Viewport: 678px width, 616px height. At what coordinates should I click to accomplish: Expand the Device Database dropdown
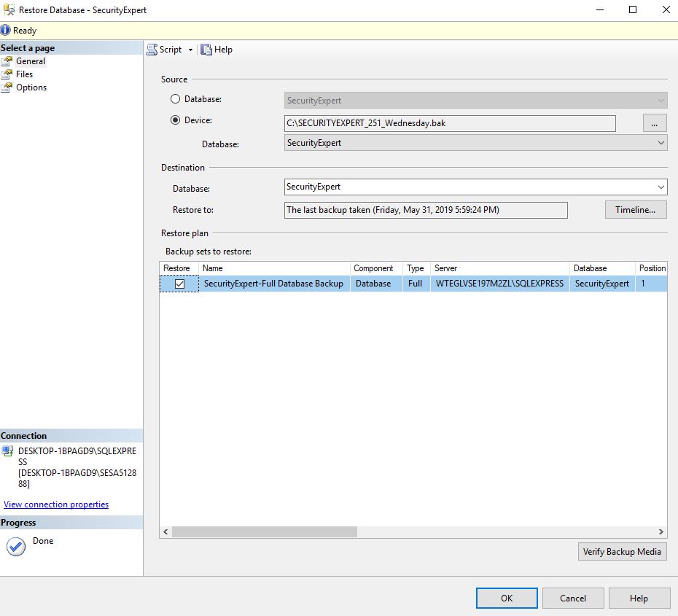click(661, 143)
